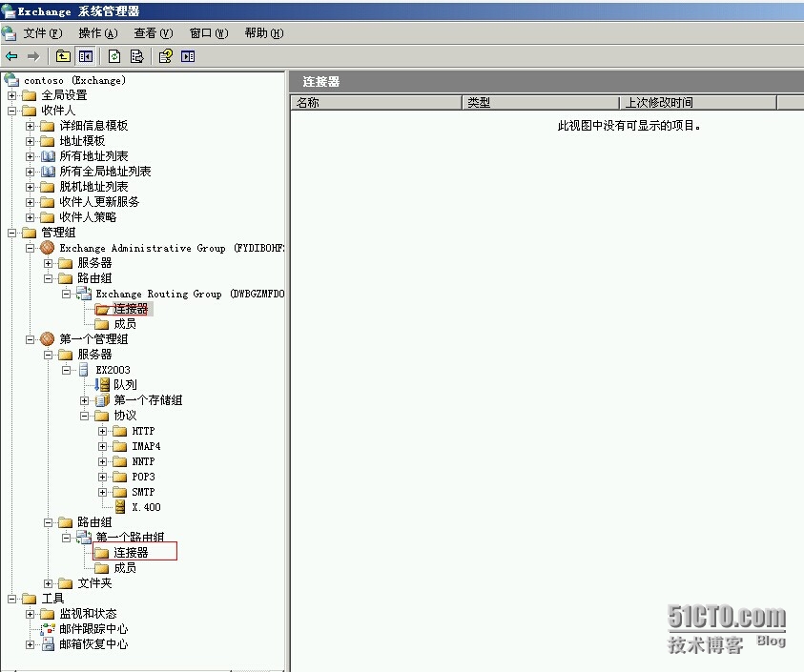Viewport: 804px width, 672px height.
Task: Sort by the 名称 column header
Action: click(x=377, y=103)
